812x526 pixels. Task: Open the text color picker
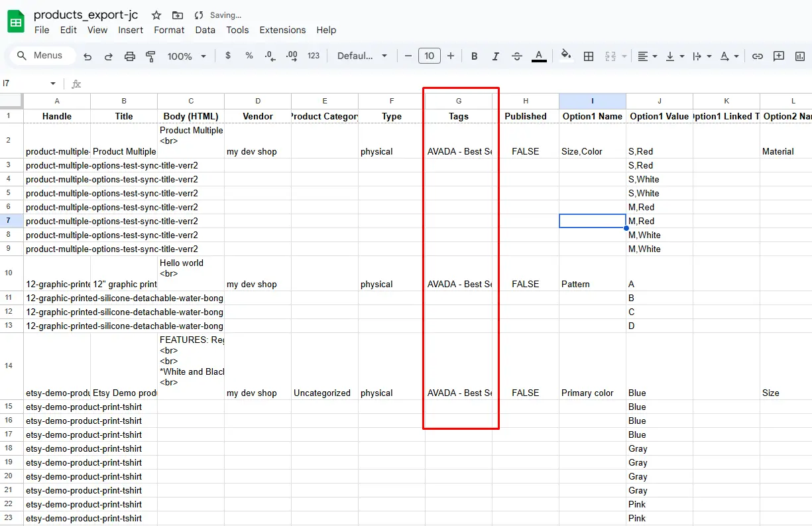click(539, 56)
